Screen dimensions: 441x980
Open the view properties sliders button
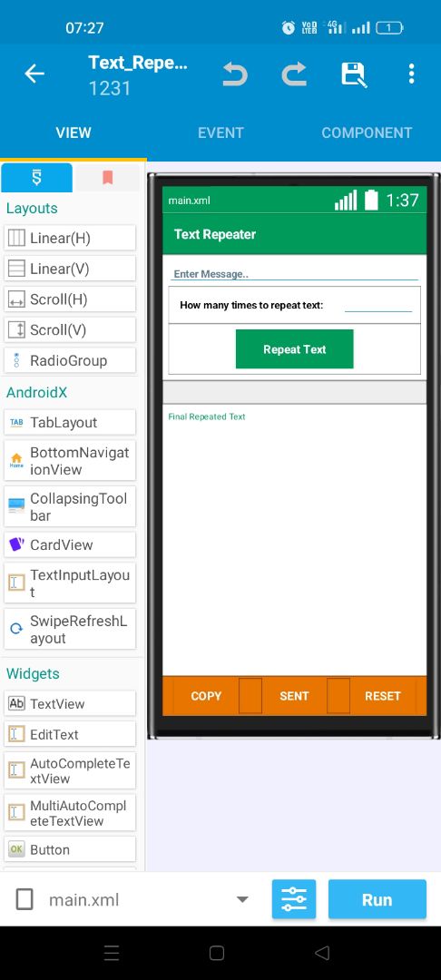294,899
